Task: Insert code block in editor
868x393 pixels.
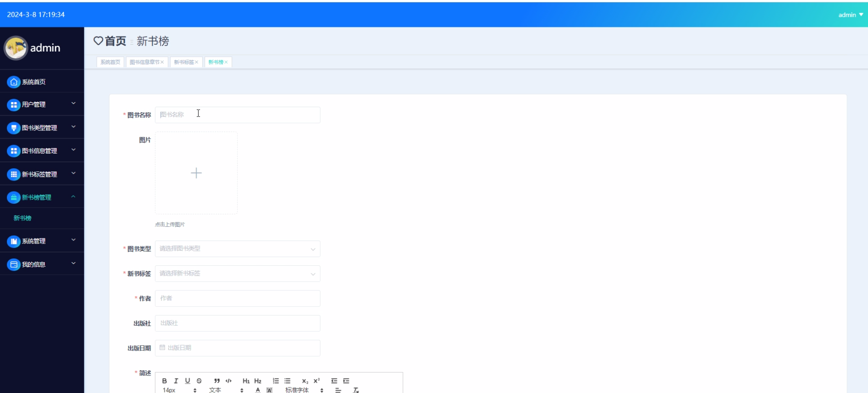Action: [x=228, y=381]
